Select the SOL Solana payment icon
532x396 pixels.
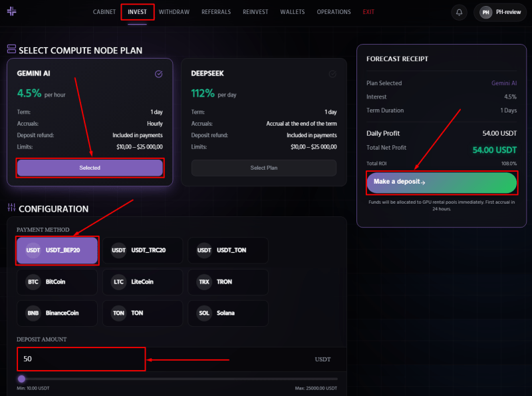tap(203, 313)
